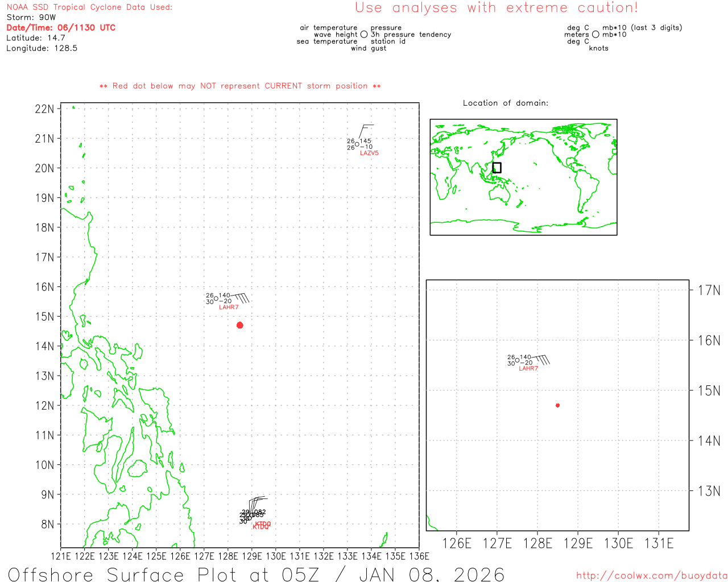Screen dimensions: 728x582
Task: Click the 131E label on the inset map
Action: point(659,543)
